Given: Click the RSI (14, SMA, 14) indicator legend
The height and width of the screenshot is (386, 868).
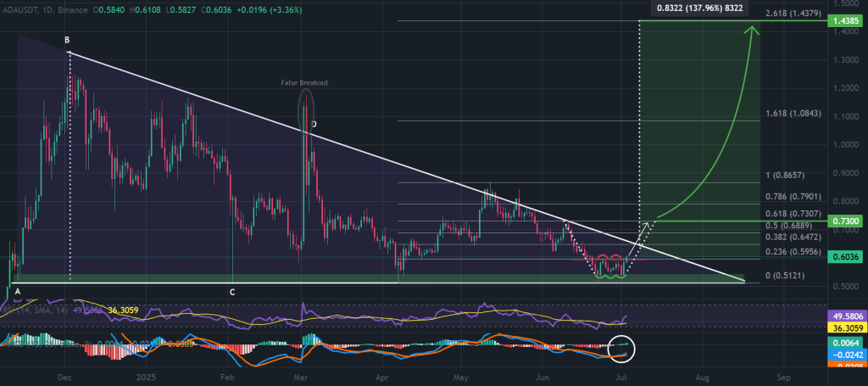Looking at the screenshot, I should click(36, 310).
